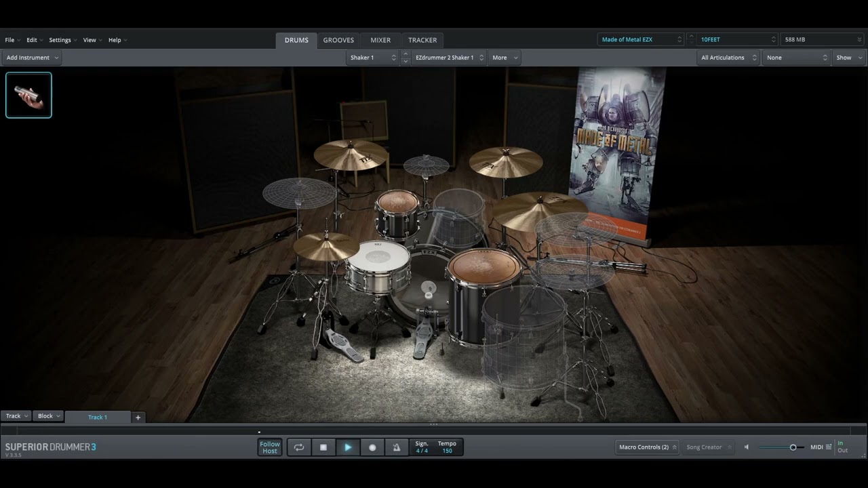868x488 pixels.
Task: Toggle Follow Host button
Action: point(270,447)
